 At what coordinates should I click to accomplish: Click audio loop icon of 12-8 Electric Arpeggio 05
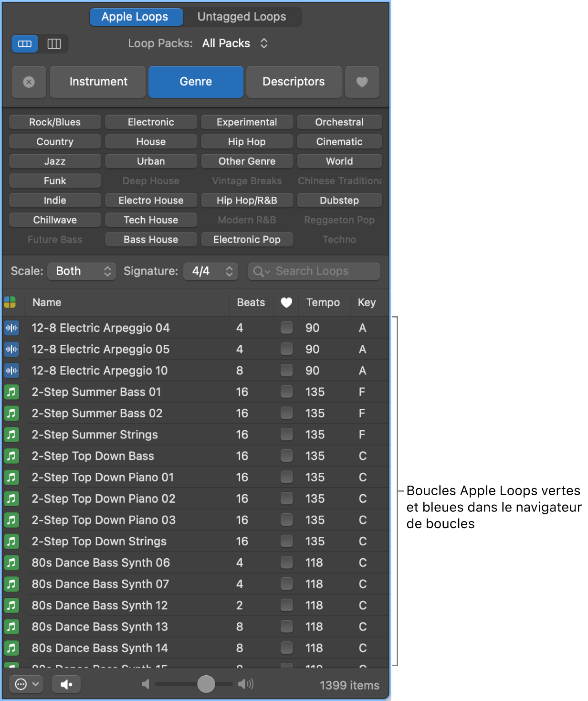(x=11, y=349)
